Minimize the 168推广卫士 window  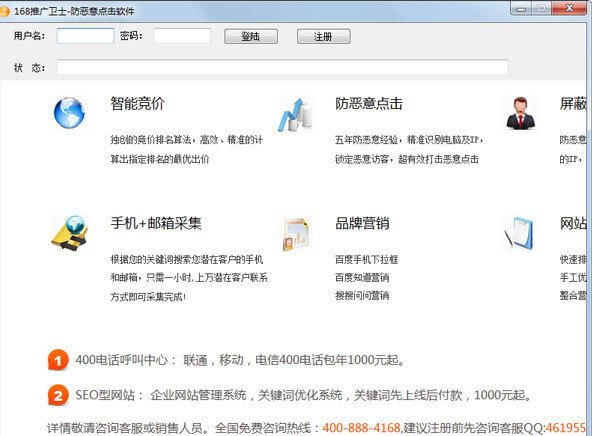521,8
